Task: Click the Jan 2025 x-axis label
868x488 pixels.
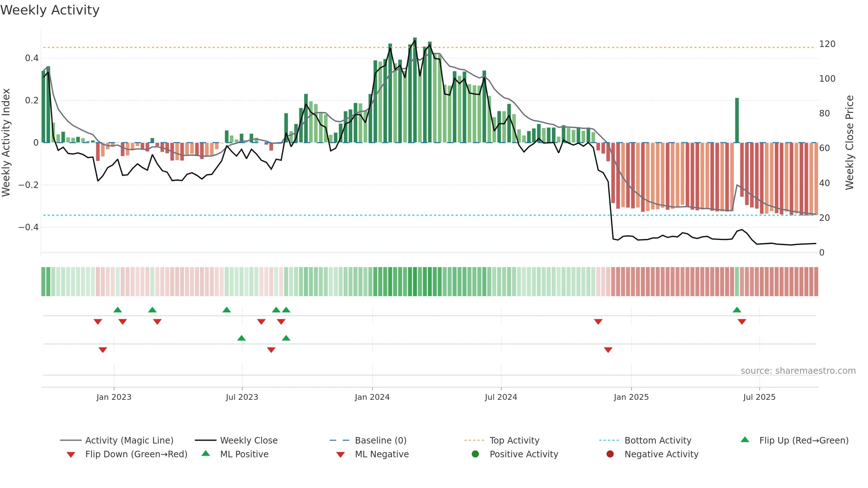Action: [631, 397]
